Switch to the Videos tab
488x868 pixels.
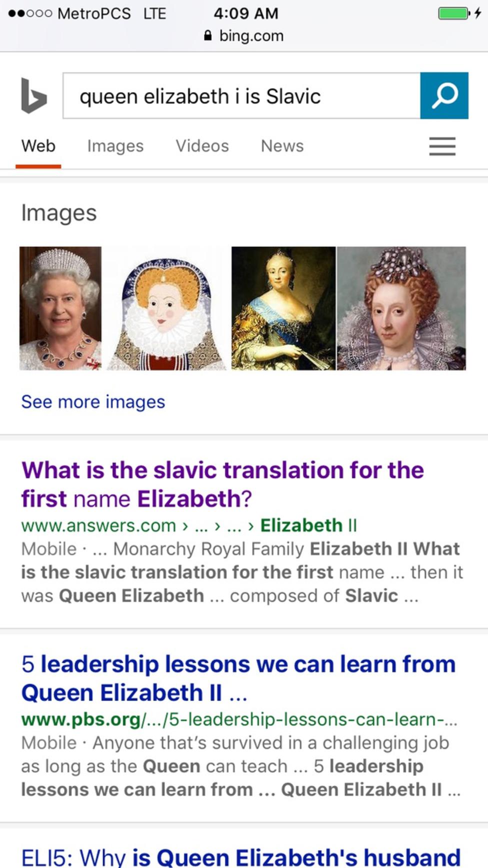click(x=202, y=146)
